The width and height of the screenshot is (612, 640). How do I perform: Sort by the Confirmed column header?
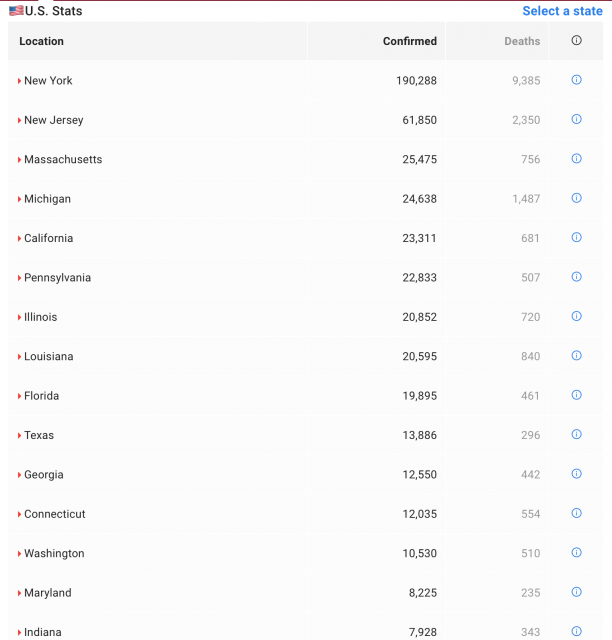pyautogui.click(x=409, y=41)
